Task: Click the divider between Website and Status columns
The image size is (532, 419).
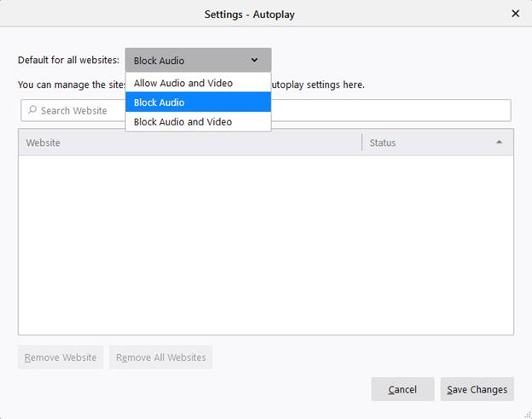Action: (x=362, y=143)
